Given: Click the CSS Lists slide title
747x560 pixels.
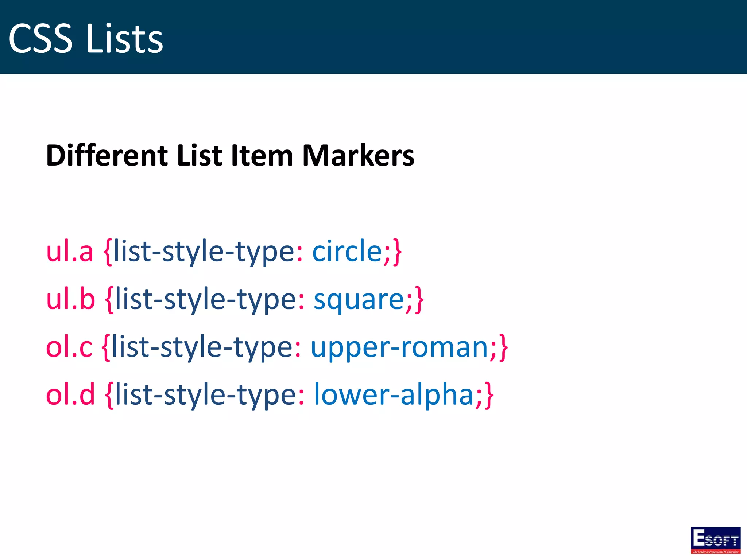Looking at the screenshot, I should 86,39.
